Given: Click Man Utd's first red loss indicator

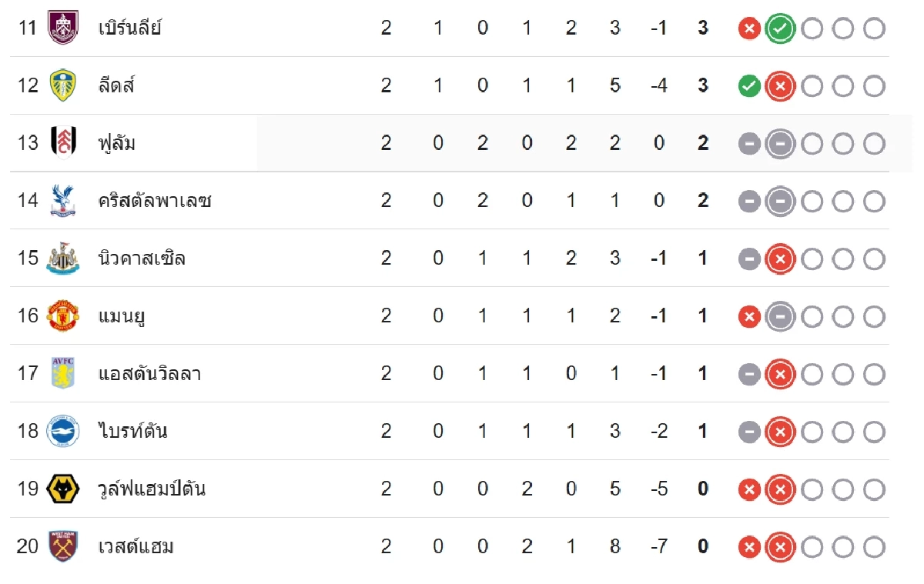Looking at the screenshot, I should click(x=749, y=317).
